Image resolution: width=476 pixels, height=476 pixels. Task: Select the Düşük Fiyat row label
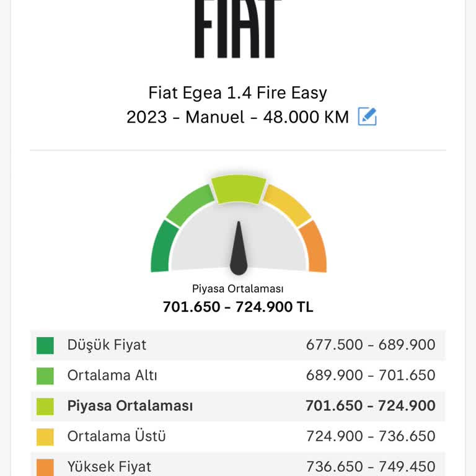point(107,345)
